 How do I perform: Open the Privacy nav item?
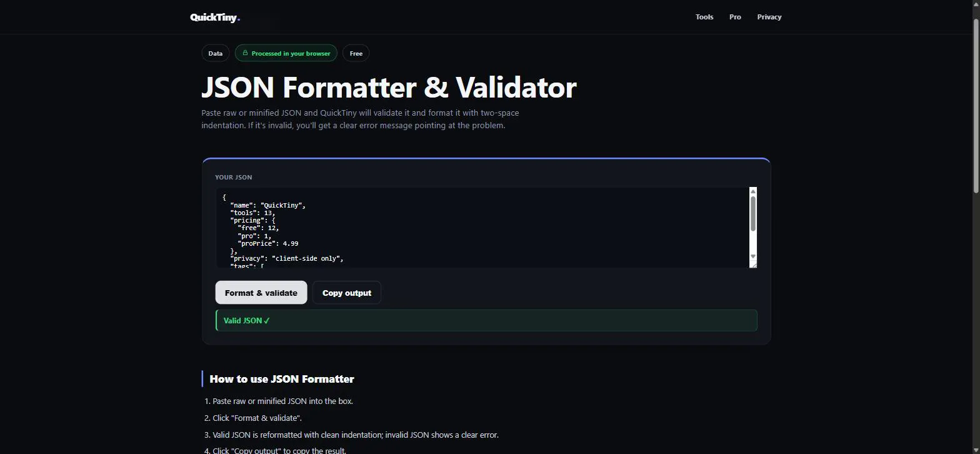click(x=769, y=17)
